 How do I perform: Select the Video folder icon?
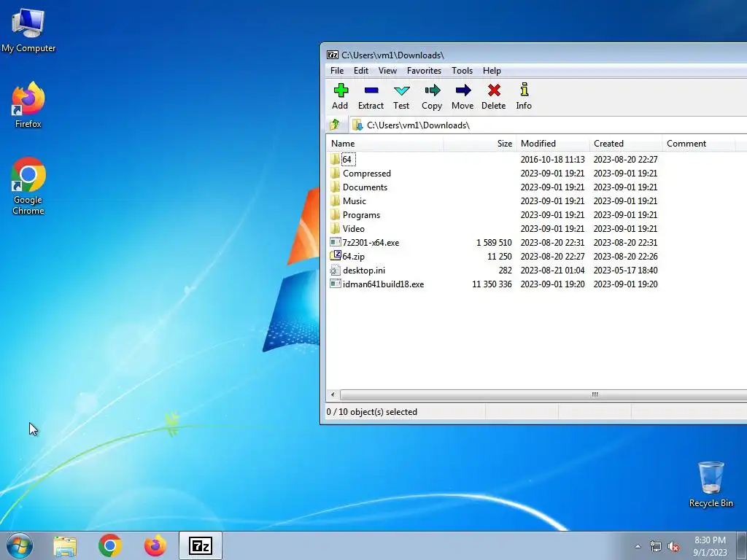[336, 228]
